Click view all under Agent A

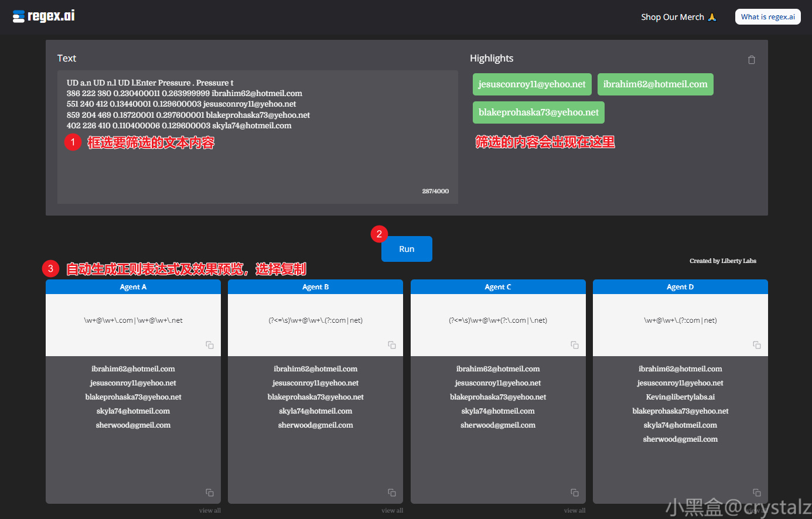point(210,510)
